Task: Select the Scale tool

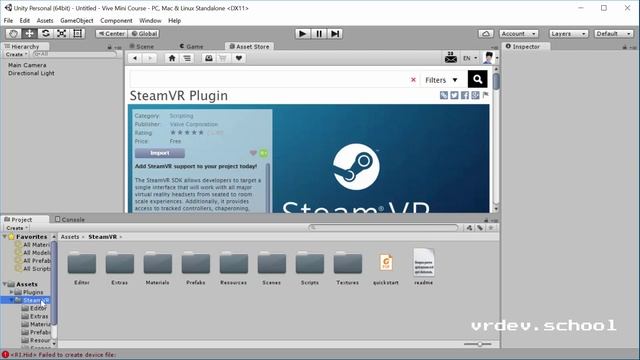Action: coord(61,33)
